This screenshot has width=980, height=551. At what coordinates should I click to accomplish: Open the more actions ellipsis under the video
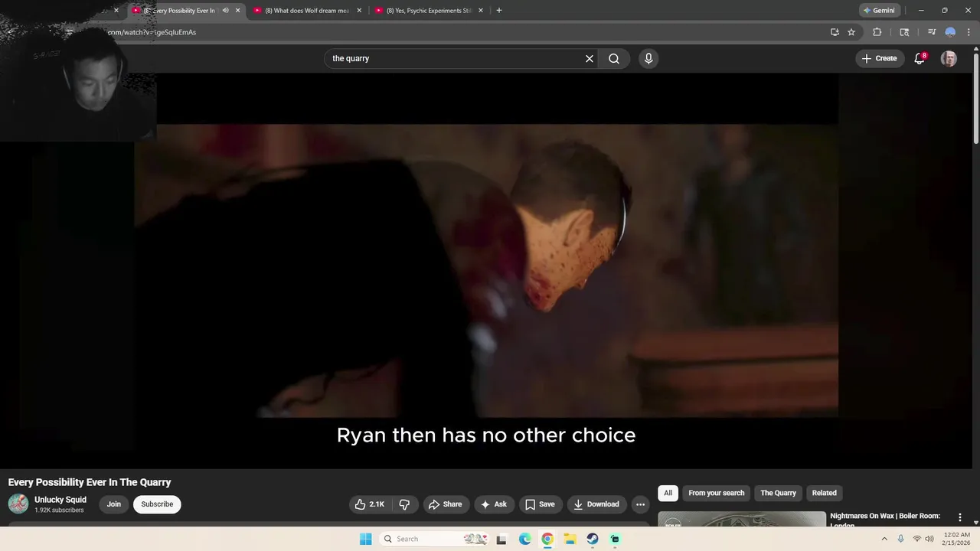point(640,504)
